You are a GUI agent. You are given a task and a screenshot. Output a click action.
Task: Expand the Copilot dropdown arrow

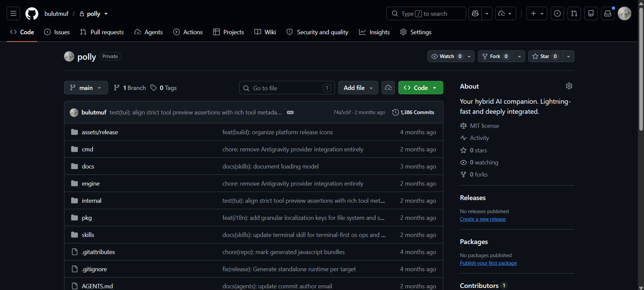487,13
